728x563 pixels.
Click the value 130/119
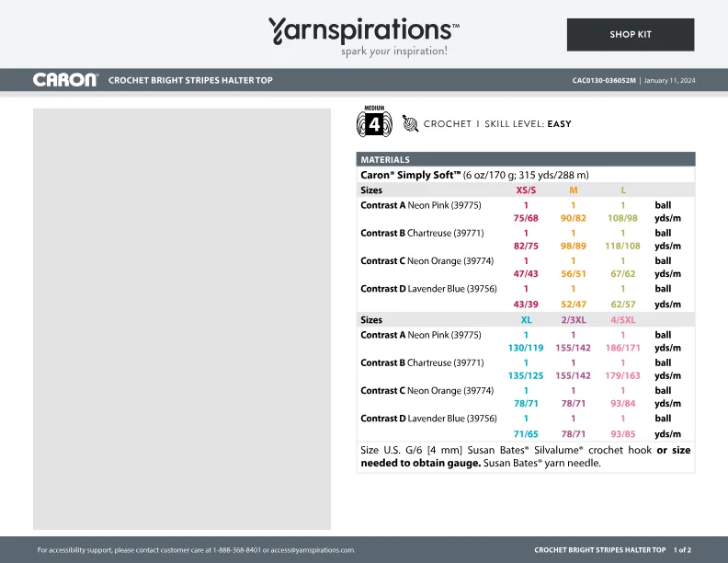click(x=526, y=348)
